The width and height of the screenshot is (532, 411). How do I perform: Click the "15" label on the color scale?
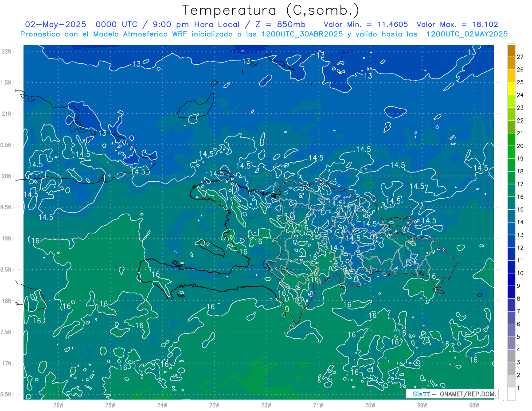coord(520,209)
